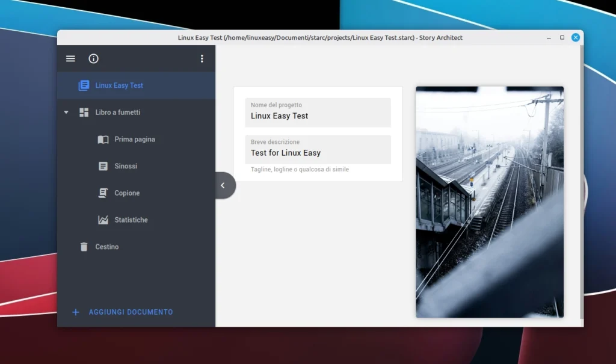This screenshot has height=364, width=616.
Task: Collapse the sidebar with the chevron handle
Action: click(223, 185)
